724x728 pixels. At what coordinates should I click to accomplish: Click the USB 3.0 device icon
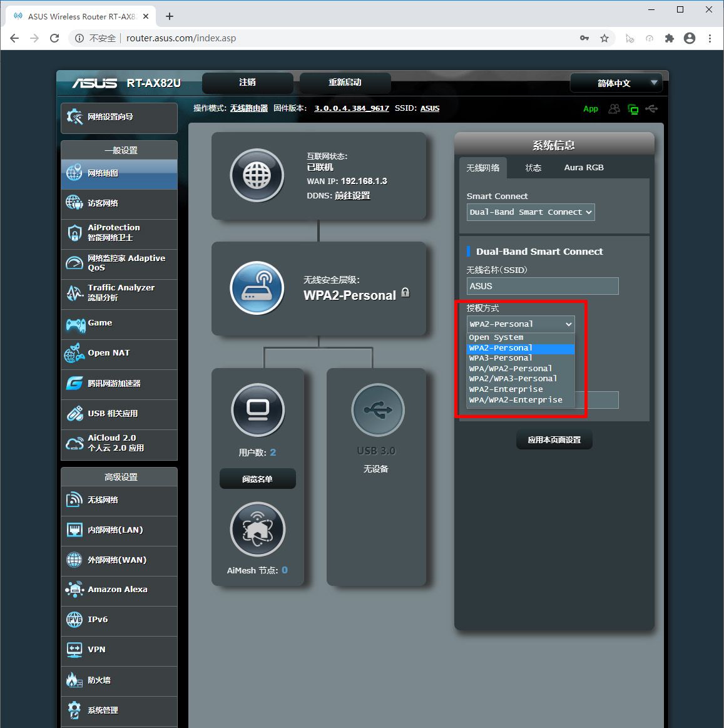pyautogui.click(x=377, y=410)
